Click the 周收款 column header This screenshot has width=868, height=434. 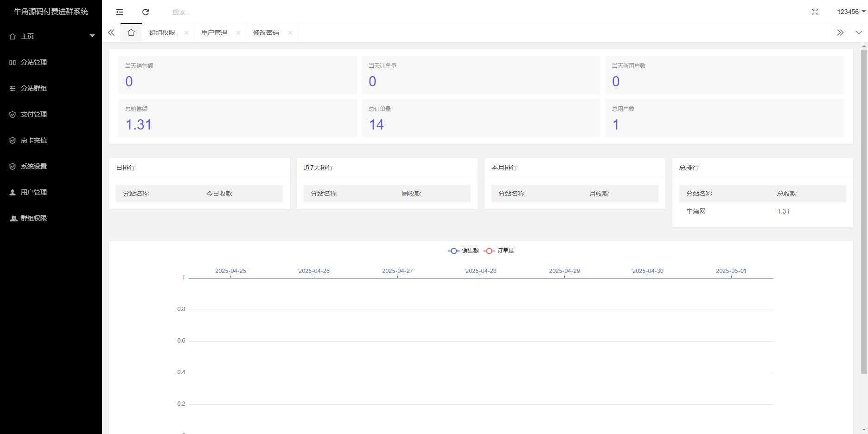(x=411, y=194)
